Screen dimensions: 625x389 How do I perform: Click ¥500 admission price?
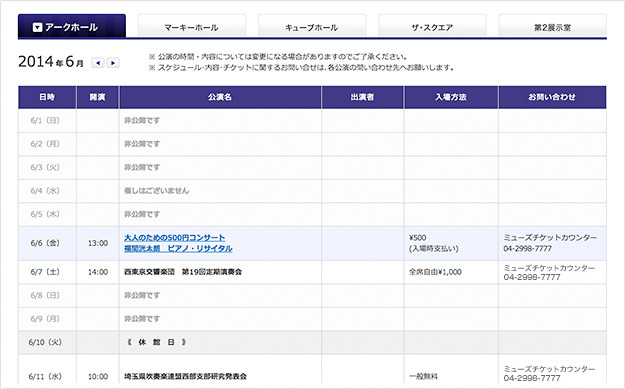pyautogui.click(x=418, y=238)
